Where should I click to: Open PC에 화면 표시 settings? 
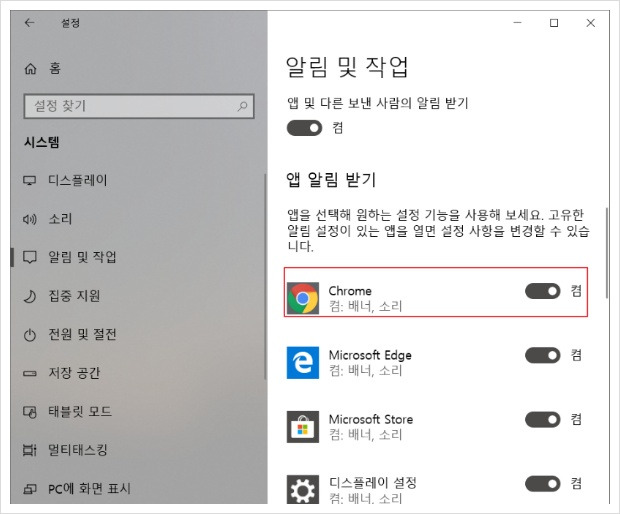[x=89, y=489]
